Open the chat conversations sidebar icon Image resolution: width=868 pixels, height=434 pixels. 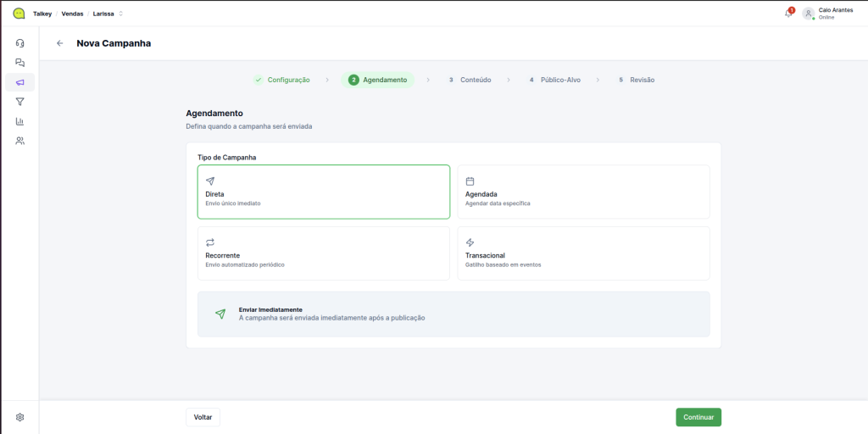[20, 62]
